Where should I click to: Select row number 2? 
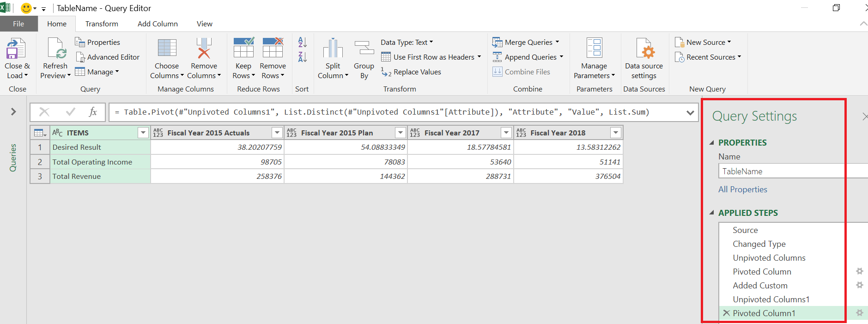[40, 162]
